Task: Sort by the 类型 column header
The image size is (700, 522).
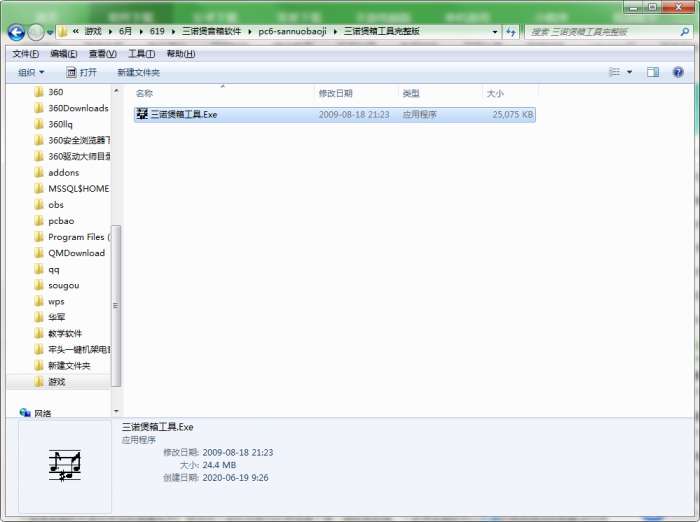Action: click(x=411, y=93)
